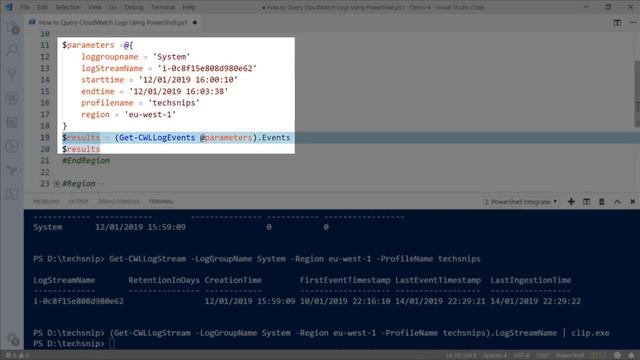This screenshot has height=360, width=640.
Task: Click the unsaved dot on the file tab
Action: [195, 22]
